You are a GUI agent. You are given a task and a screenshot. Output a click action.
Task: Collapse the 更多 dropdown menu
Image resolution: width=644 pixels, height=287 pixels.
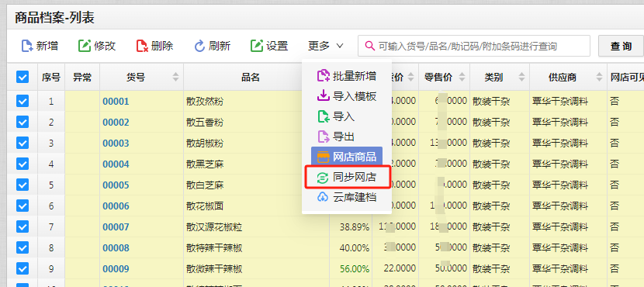coord(326,46)
